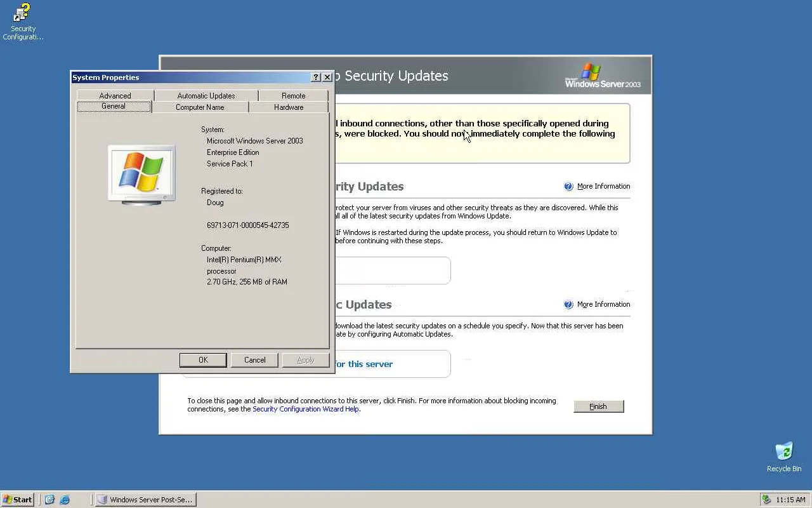Viewport: 812px width, 508px height.
Task: Click the 11:15 AM taskbar clock
Action: [790, 500]
